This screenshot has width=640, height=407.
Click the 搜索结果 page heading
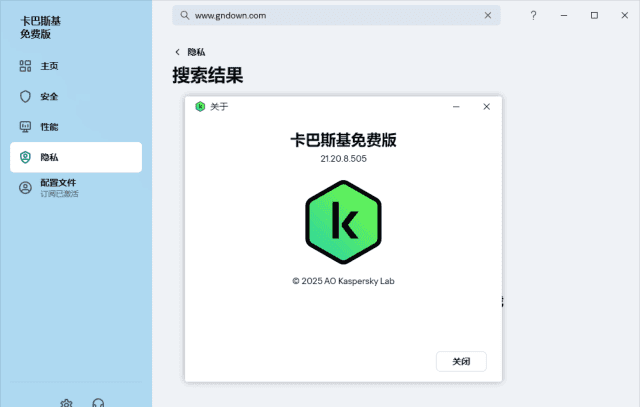(208, 75)
